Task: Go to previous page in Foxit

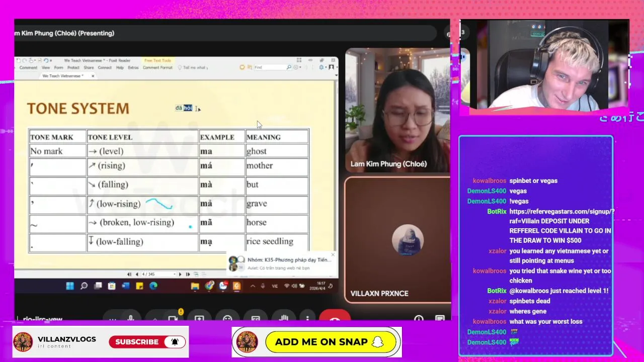Action: point(137,274)
